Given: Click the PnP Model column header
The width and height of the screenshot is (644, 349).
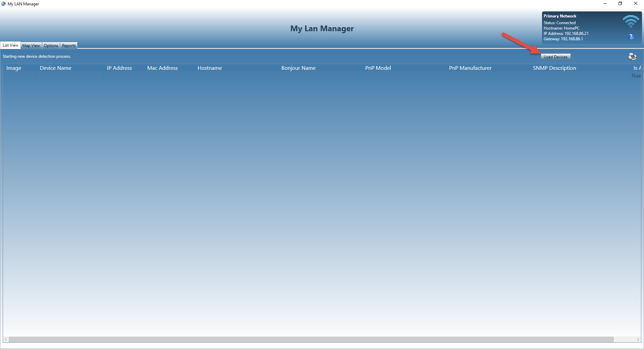Looking at the screenshot, I should tap(378, 68).
